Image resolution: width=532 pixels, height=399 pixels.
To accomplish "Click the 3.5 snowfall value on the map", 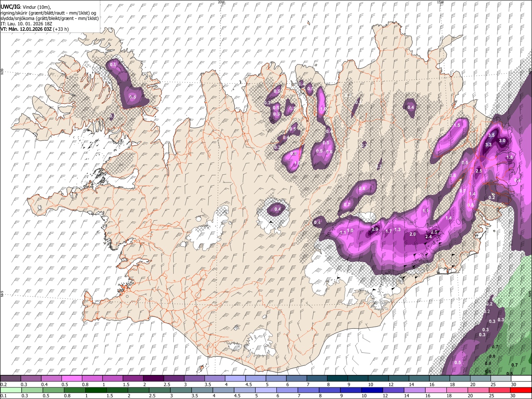I will tap(491, 135).
